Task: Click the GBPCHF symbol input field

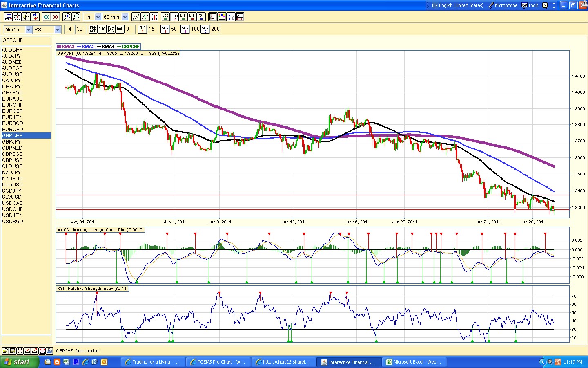Action: (26, 40)
